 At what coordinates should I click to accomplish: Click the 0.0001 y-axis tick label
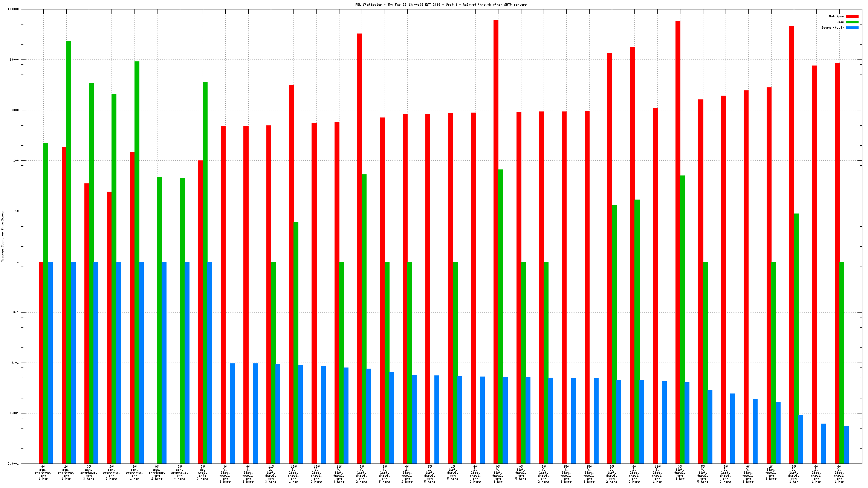[x=14, y=464]
